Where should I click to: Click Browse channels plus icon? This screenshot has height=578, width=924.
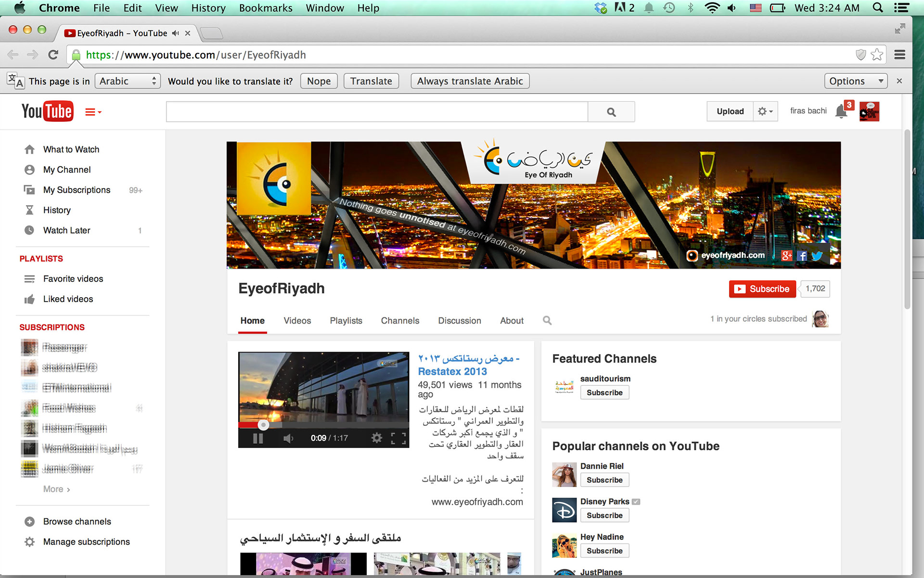[x=29, y=522]
